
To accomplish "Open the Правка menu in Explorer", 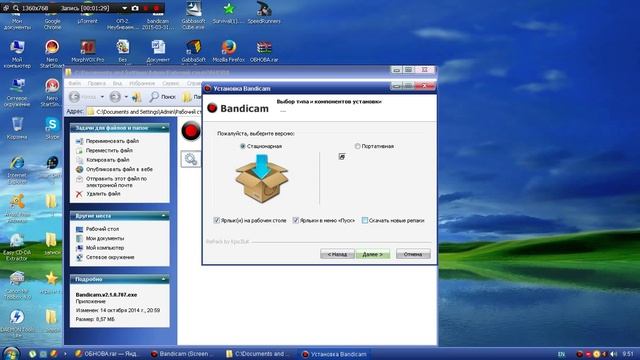I will pos(96,83).
